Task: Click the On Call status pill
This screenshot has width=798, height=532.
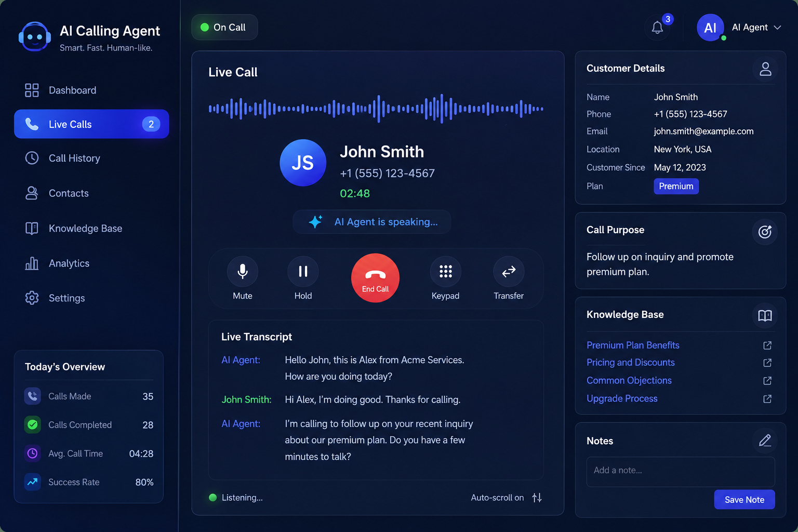Action: [224, 27]
